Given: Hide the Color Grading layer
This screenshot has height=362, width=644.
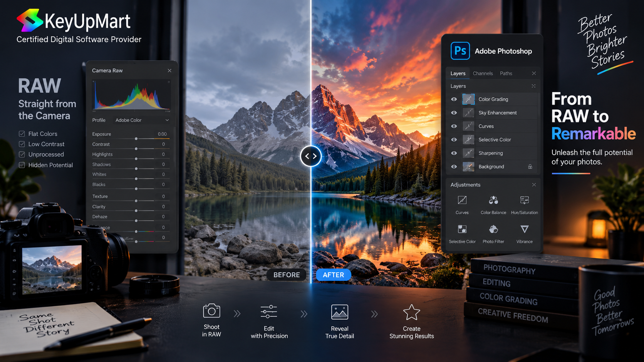Looking at the screenshot, I should (454, 99).
